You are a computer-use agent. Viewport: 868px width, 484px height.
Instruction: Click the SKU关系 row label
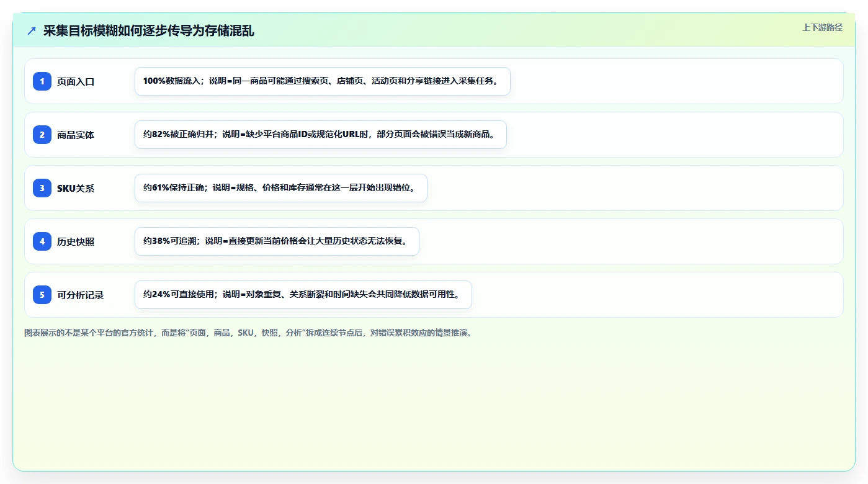(x=76, y=188)
